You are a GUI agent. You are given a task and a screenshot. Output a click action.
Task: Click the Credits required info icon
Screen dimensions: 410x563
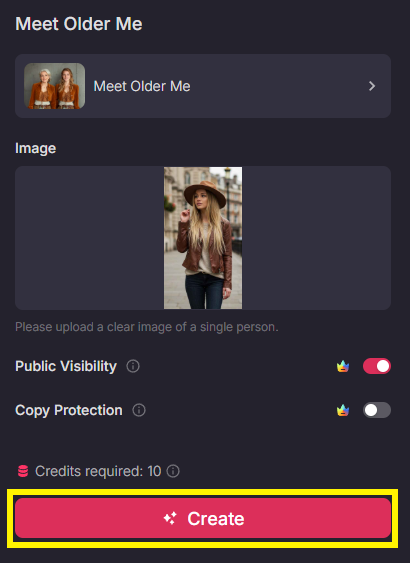tap(173, 471)
